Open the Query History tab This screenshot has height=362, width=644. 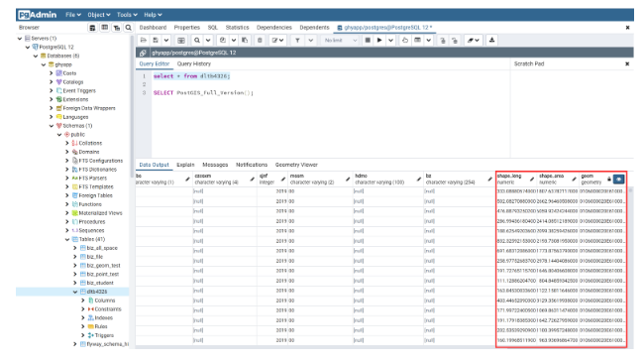(x=194, y=63)
